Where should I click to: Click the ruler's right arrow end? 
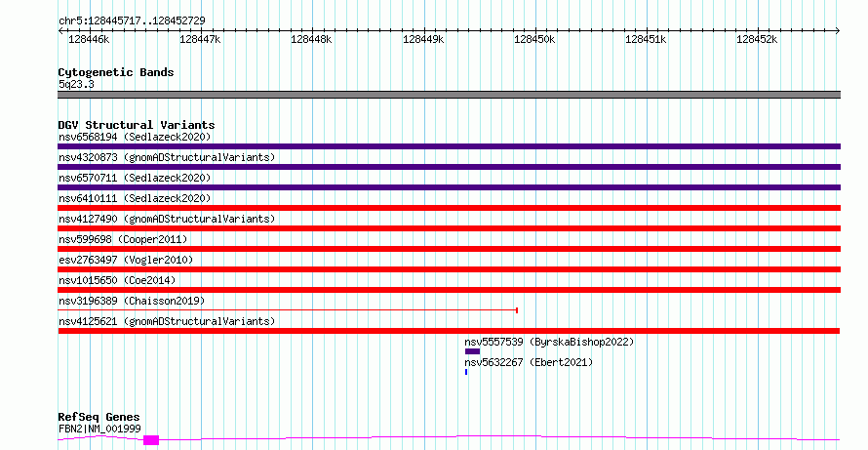838,31
